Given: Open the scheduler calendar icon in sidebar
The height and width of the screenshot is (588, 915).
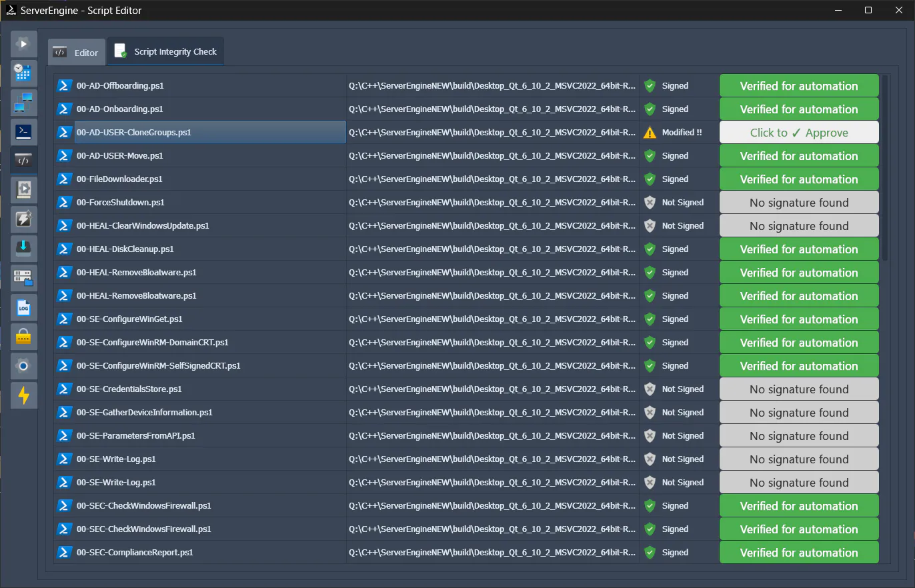Looking at the screenshot, I should pos(23,73).
